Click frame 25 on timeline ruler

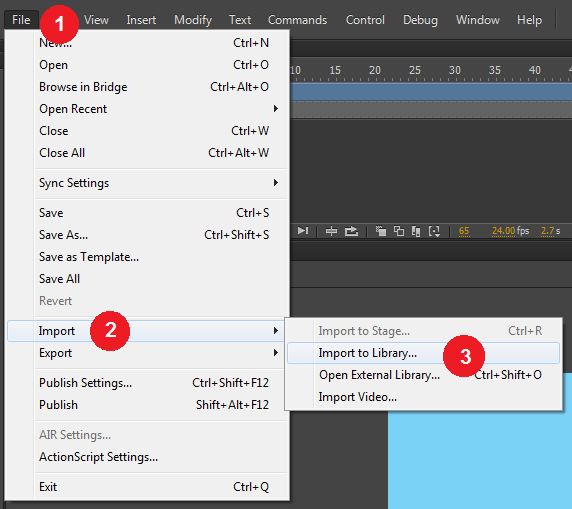coord(414,70)
